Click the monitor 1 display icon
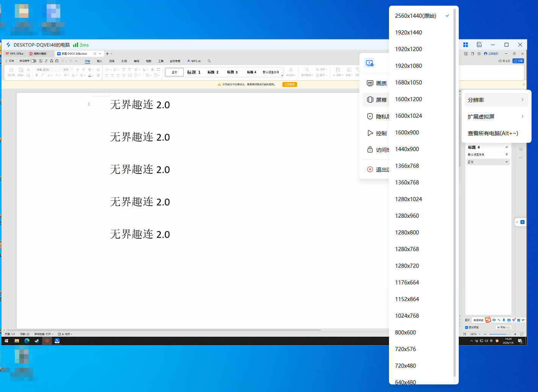 [x=370, y=63]
